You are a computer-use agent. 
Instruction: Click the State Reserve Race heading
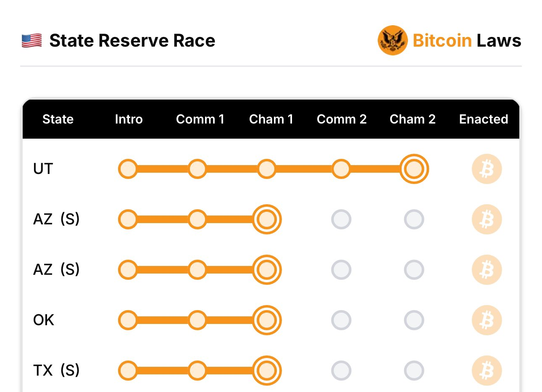click(132, 41)
